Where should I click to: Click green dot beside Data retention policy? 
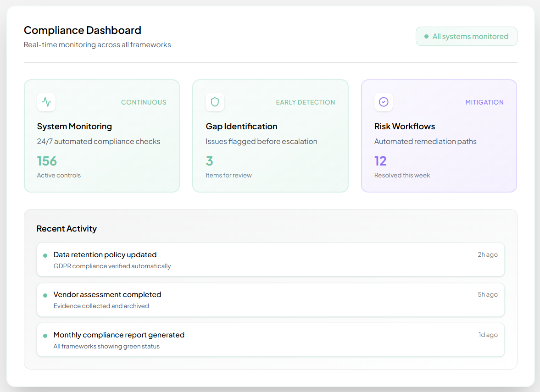pos(45,255)
